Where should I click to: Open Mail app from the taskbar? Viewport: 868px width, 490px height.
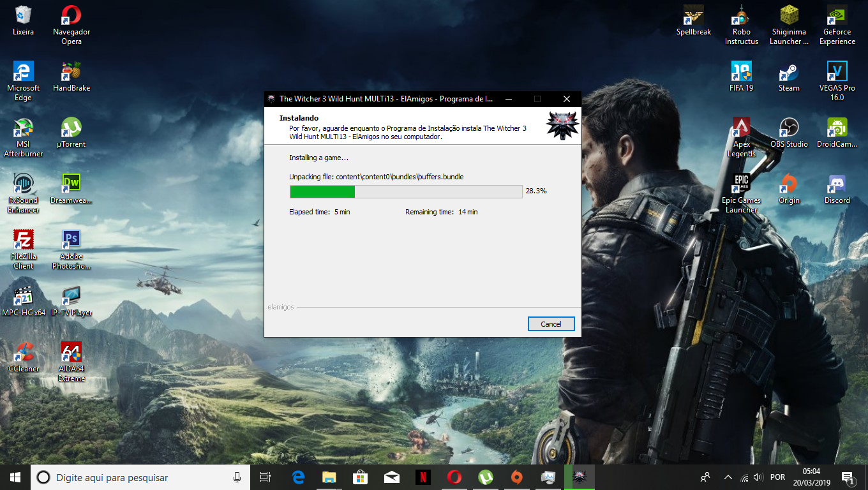coord(391,477)
